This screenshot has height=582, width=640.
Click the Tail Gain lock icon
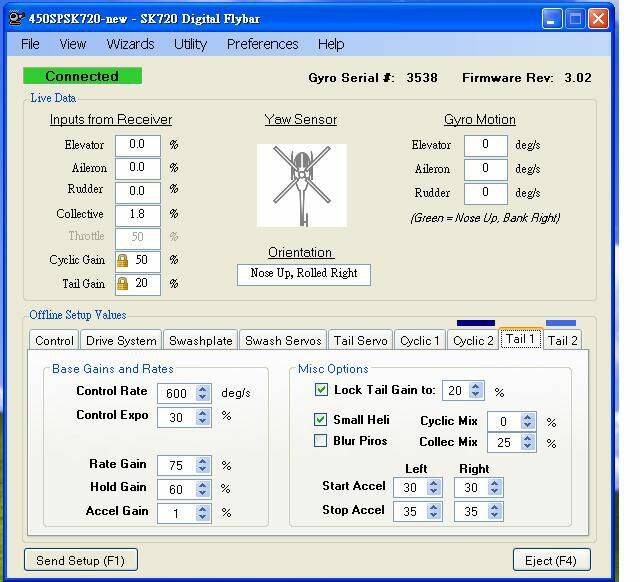tap(122, 284)
